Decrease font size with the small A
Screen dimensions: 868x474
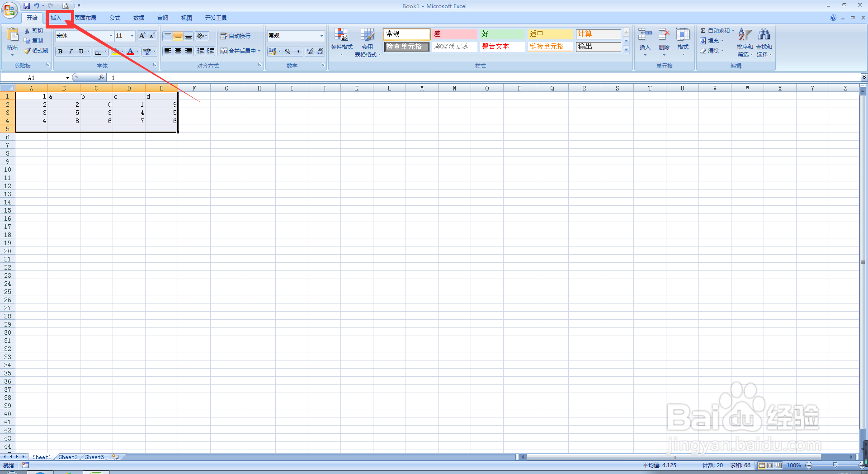(152, 36)
